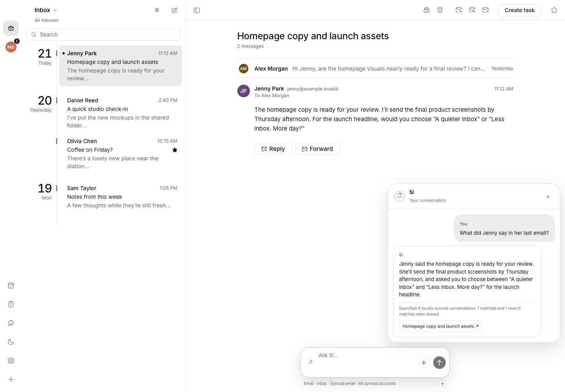This screenshot has width=565, height=392.
Task: Add an attachment with the plus in Ask Si
Action: [x=424, y=363]
